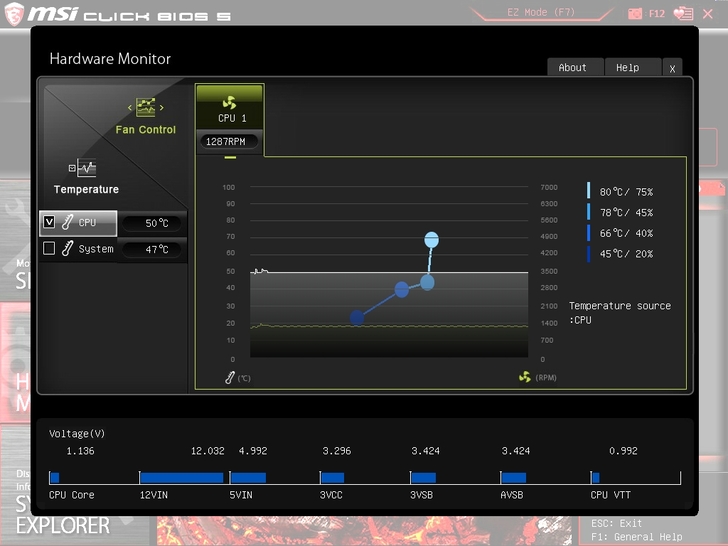The image size is (728, 546).
Task: Close the BIOS with the top X icon
Action: (708, 14)
